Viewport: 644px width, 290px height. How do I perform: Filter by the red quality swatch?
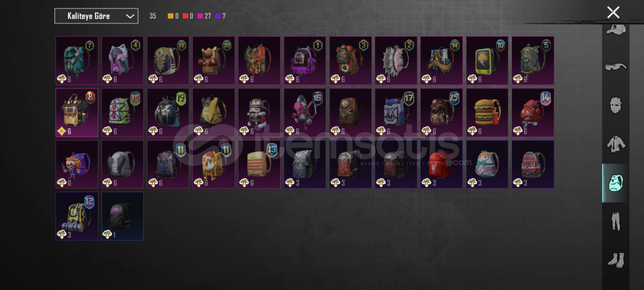(185, 16)
